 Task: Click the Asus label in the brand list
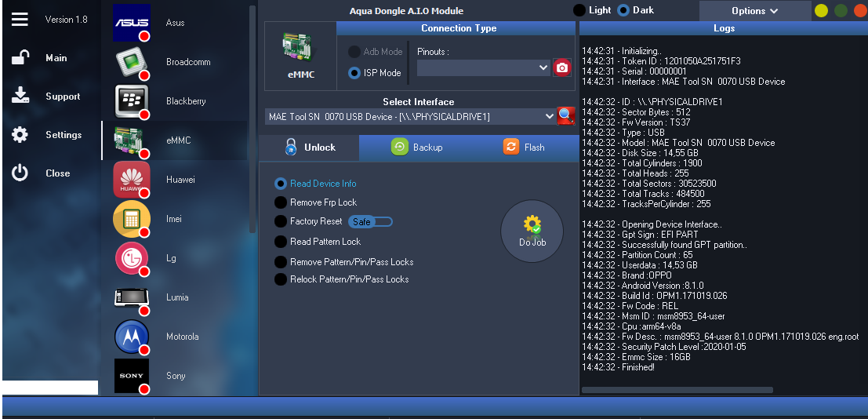pyautogui.click(x=175, y=23)
